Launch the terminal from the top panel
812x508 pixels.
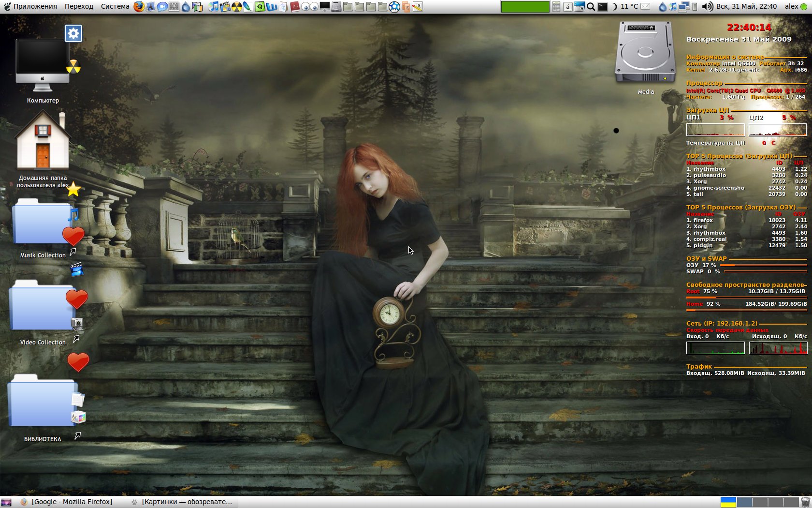pos(603,7)
